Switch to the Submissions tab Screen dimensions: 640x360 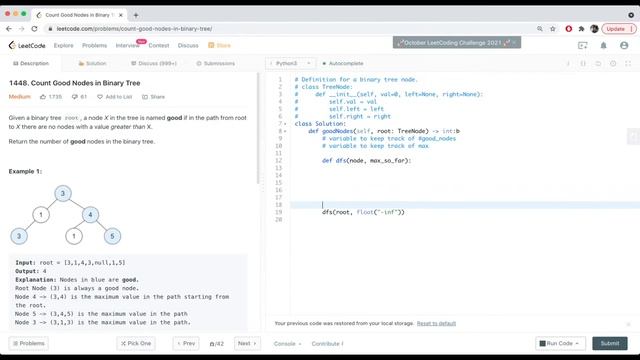216,63
